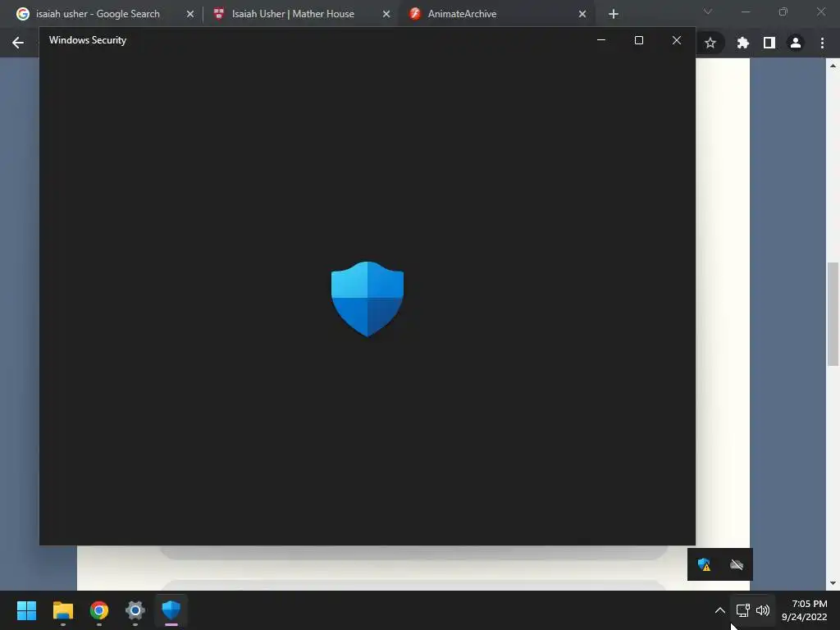Toggle Chrome side panel

[769, 43]
